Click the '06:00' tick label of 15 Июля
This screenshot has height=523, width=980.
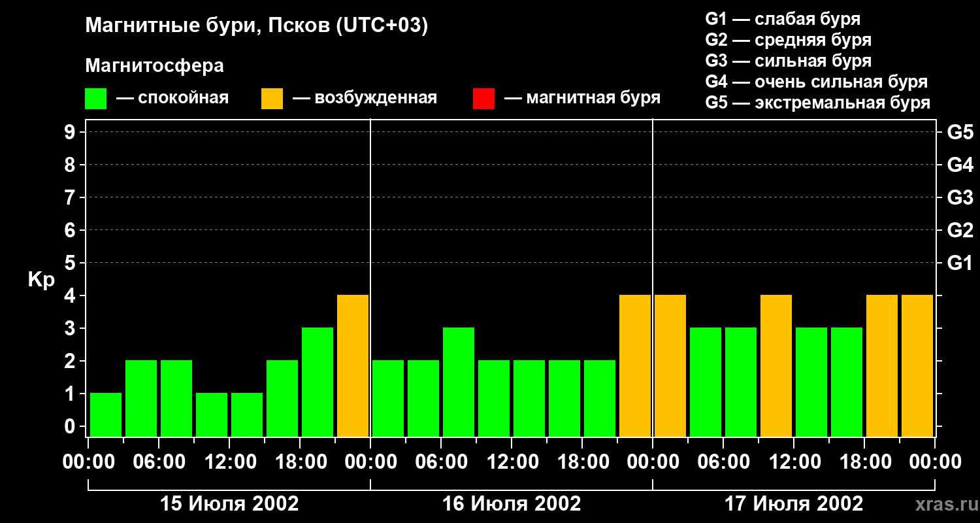pos(159,462)
